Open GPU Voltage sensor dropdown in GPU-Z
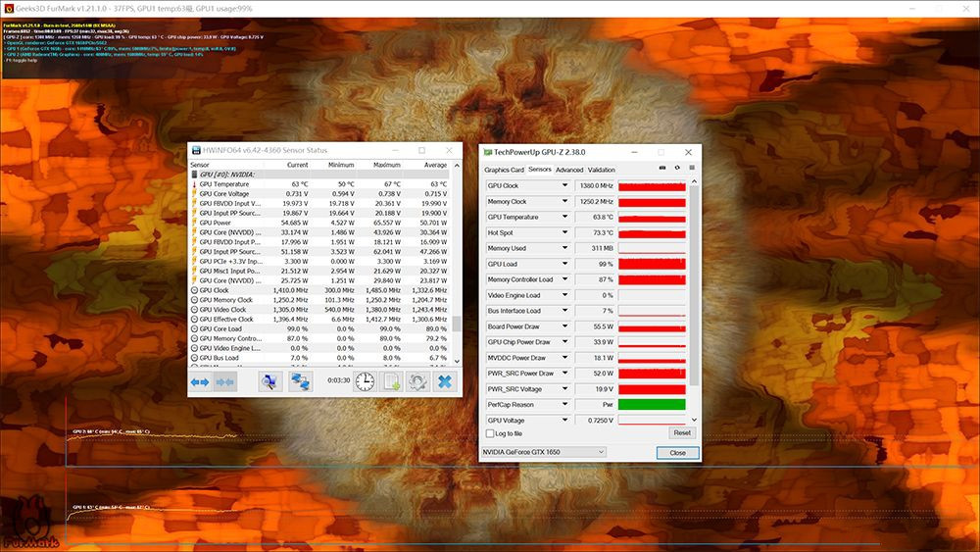Image resolution: width=980 pixels, height=552 pixels. point(564,420)
